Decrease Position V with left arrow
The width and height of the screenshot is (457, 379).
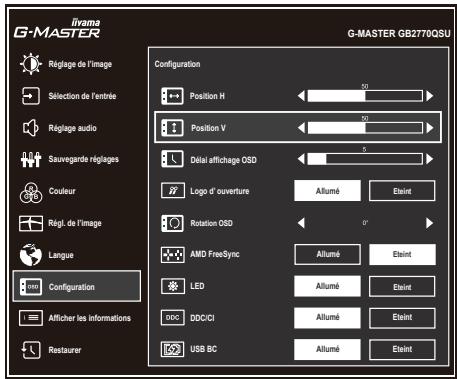(301, 128)
